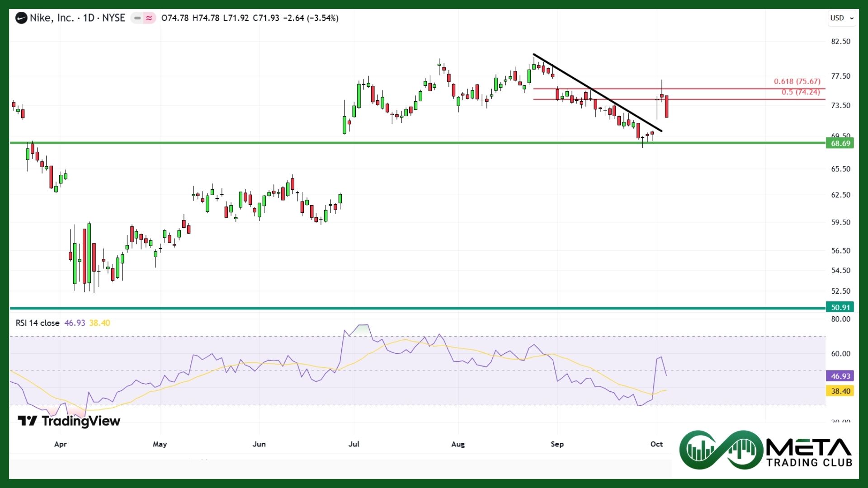The height and width of the screenshot is (488, 868).
Task: Click the META TRADING CLUB text
Action: tap(809, 452)
